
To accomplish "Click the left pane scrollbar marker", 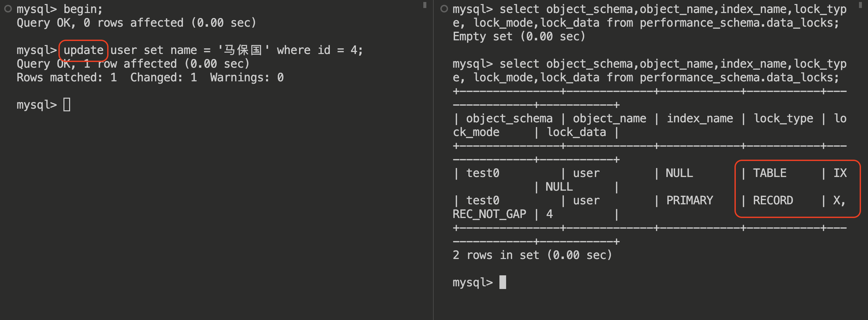I will pos(425,5).
